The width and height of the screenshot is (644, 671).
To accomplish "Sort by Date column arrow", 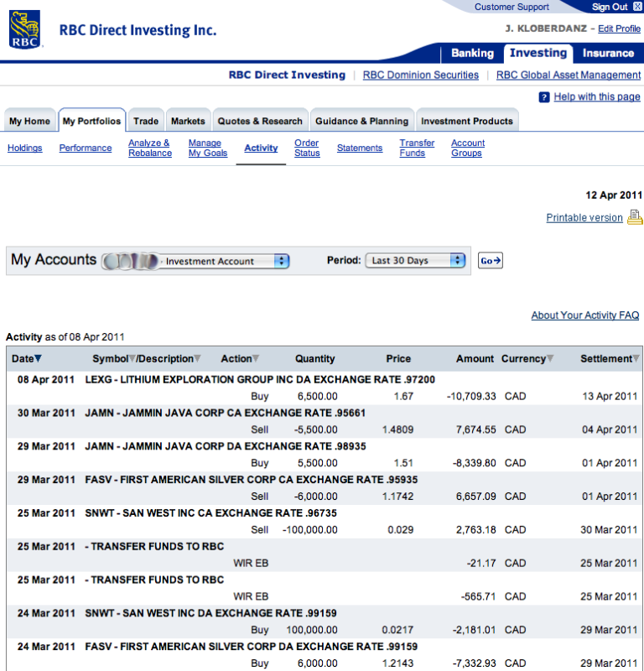I will click(x=38, y=358).
